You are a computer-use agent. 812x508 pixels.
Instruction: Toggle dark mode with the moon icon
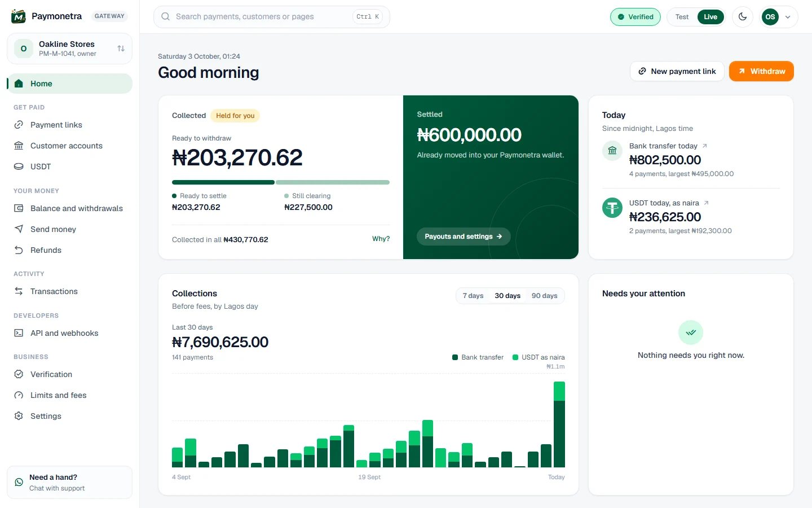tap(743, 17)
